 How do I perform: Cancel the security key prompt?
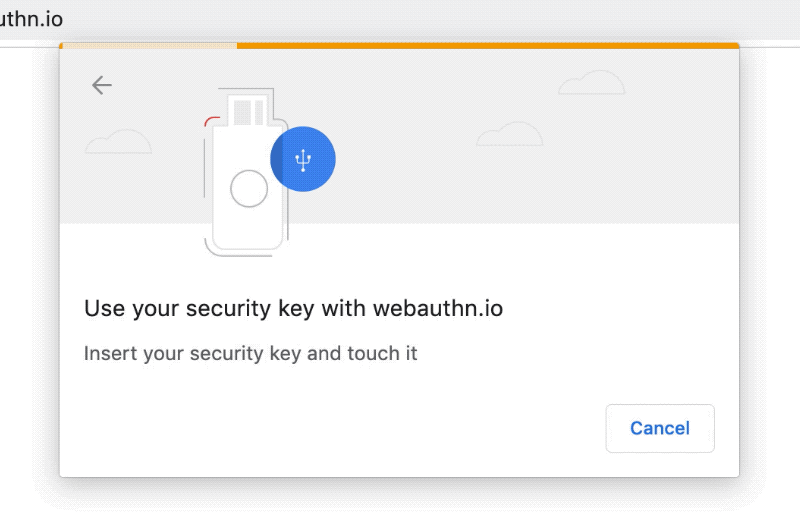click(x=660, y=428)
